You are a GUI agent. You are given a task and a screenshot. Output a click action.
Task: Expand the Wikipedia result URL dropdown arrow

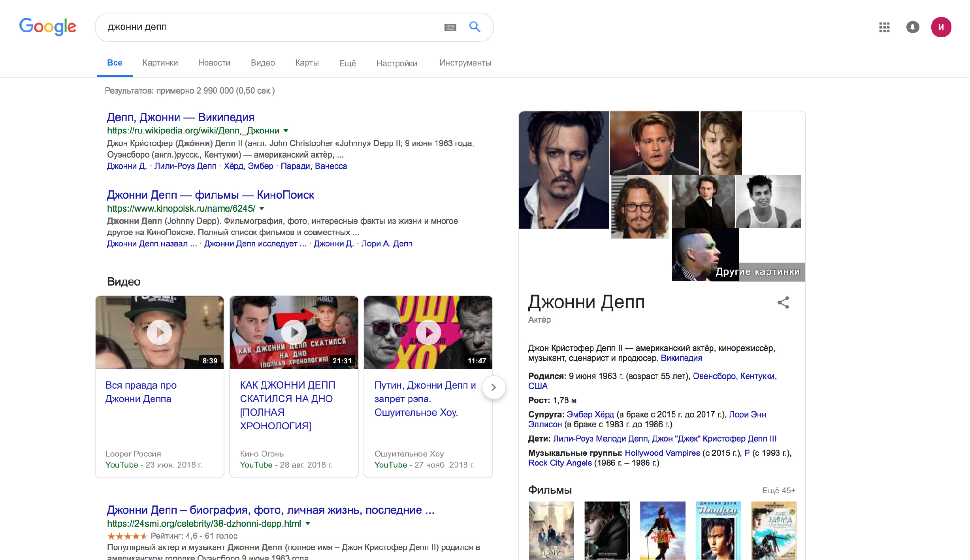pyautogui.click(x=286, y=131)
